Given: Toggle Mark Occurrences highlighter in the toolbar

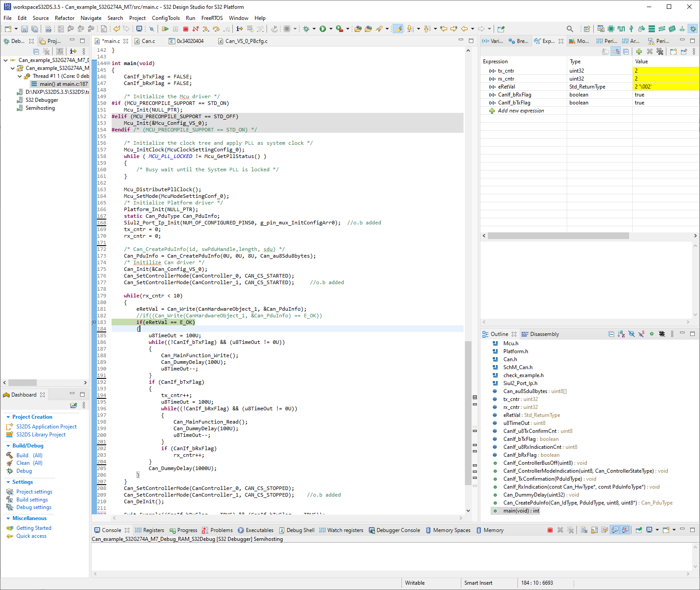Looking at the screenshot, I should pyautogui.click(x=398, y=29).
